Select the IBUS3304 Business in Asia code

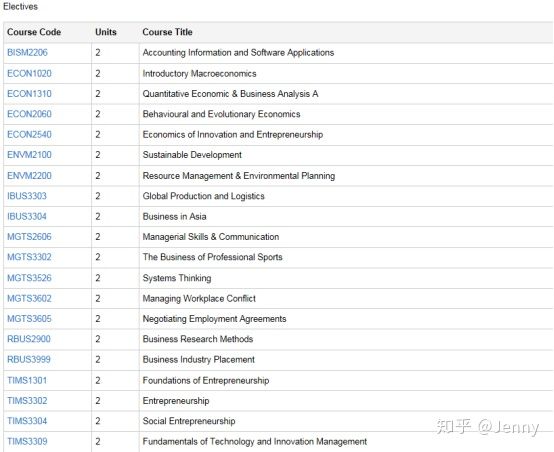coord(27,216)
